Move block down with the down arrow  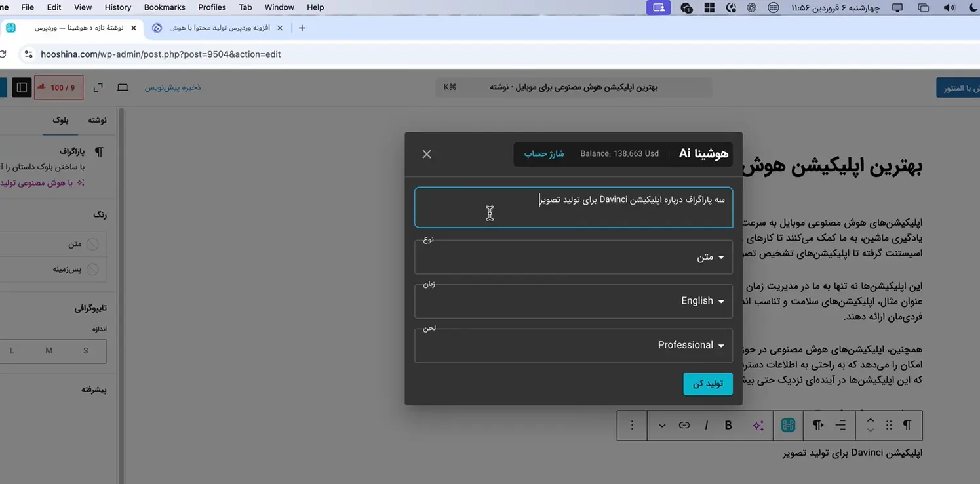point(870,430)
